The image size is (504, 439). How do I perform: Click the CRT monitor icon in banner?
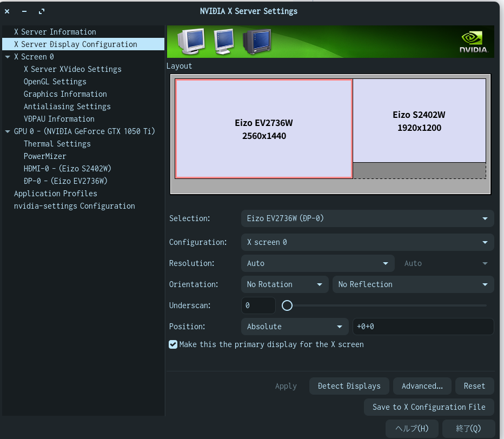[x=191, y=41]
